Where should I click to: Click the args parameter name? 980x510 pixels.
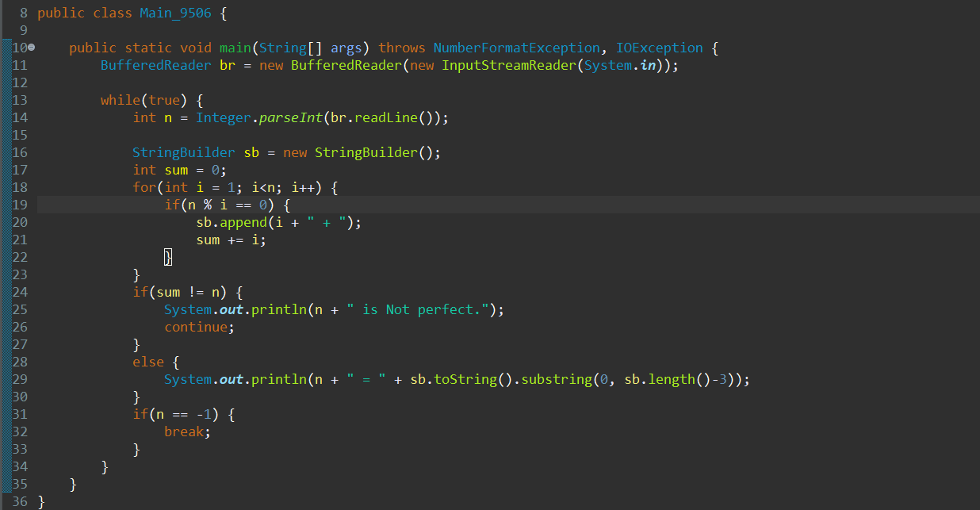pyautogui.click(x=346, y=48)
